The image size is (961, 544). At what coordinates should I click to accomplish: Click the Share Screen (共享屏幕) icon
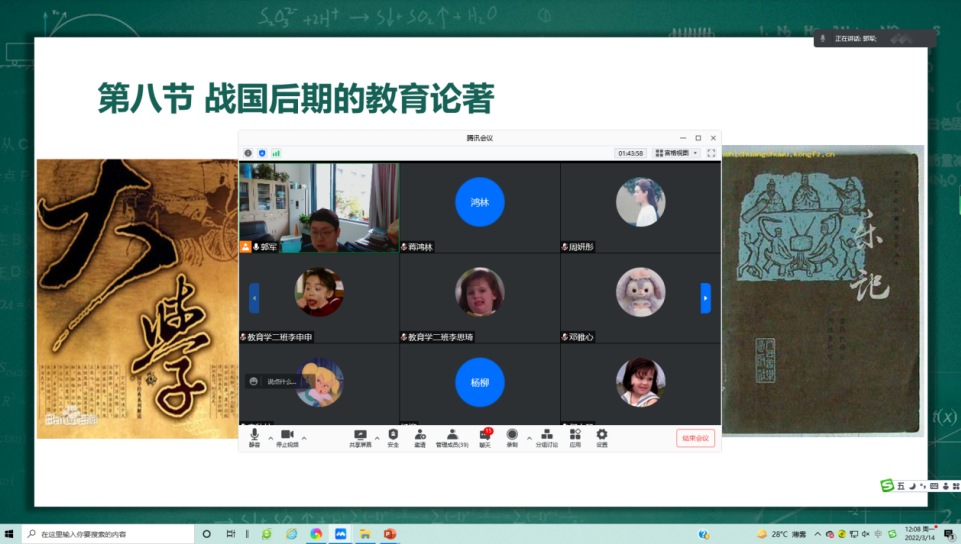tap(360, 436)
